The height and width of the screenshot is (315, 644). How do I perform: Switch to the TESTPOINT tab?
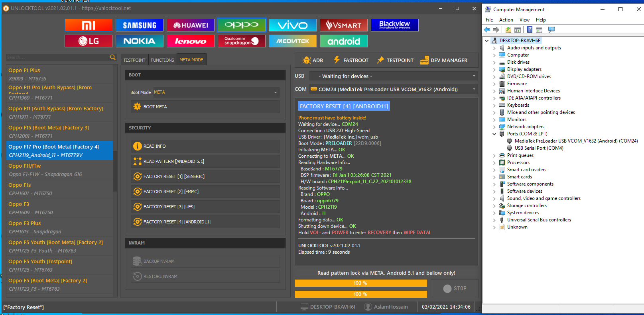(134, 60)
